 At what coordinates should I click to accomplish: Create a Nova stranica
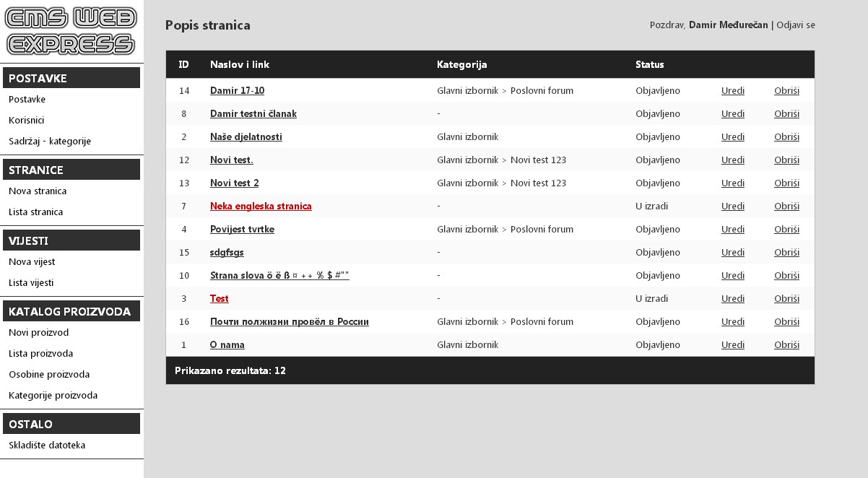[x=36, y=191]
